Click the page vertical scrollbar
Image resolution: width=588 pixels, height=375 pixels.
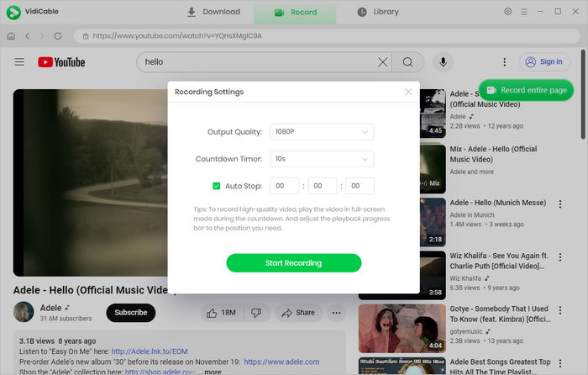[583, 94]
